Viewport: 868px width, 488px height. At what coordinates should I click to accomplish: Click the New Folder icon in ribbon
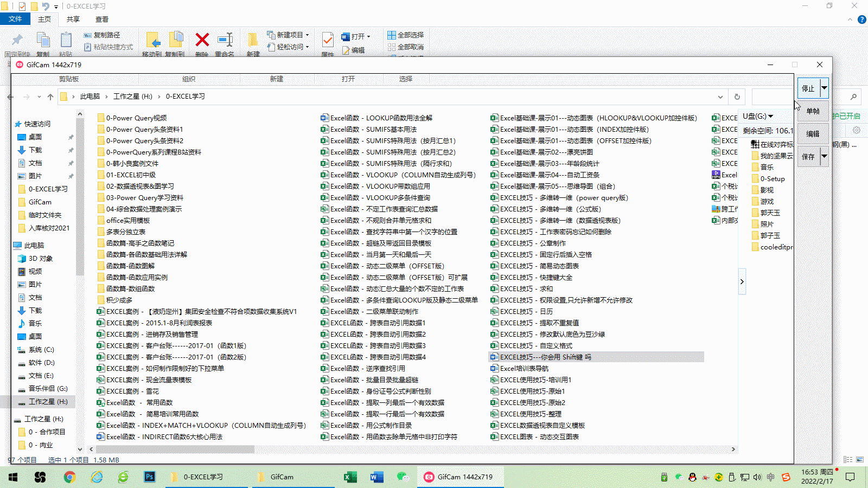pos(253,40)
